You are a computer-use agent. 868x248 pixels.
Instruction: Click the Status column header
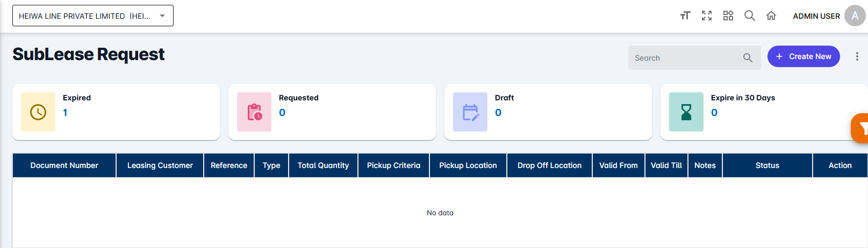point(767,165)
